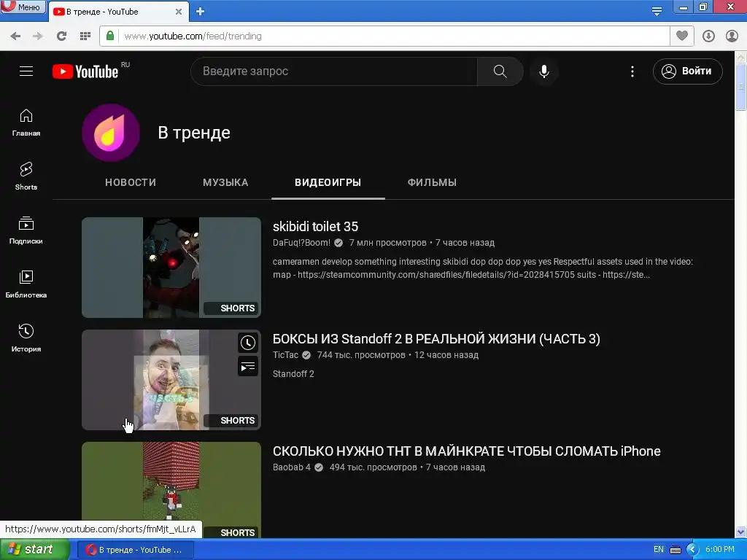
Task: Open Подписки in the sidebar
Action: click(26, 230)
